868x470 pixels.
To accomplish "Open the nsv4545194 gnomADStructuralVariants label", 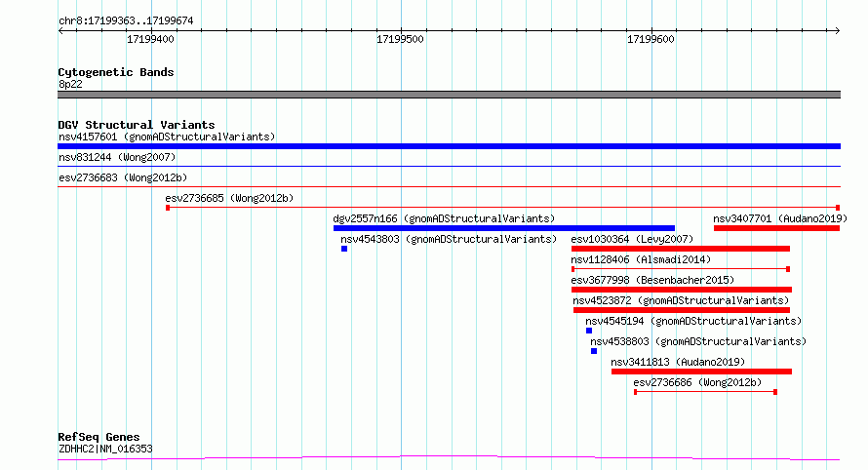I will pos(693,321).
